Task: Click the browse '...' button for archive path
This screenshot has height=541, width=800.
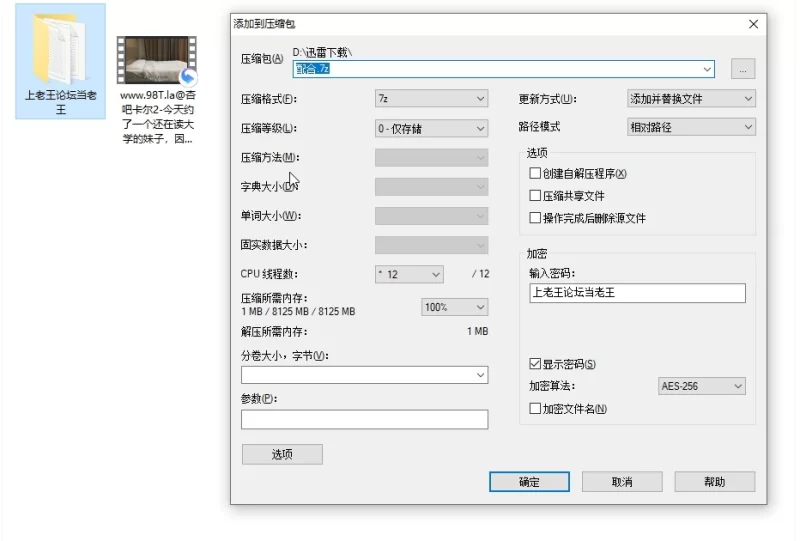Action: coord(742,69)
